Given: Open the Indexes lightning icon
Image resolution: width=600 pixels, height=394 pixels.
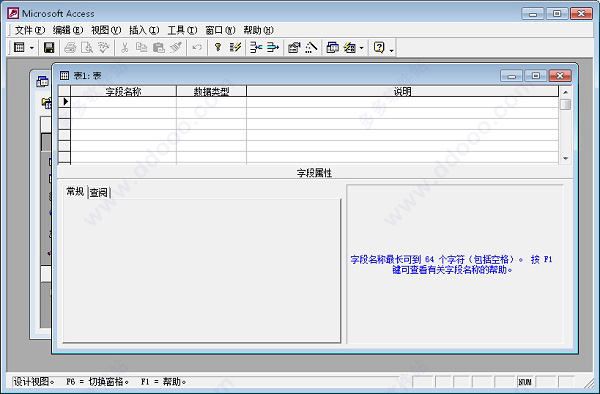Looking at the screenshot, I should click(x=235, y=47).
